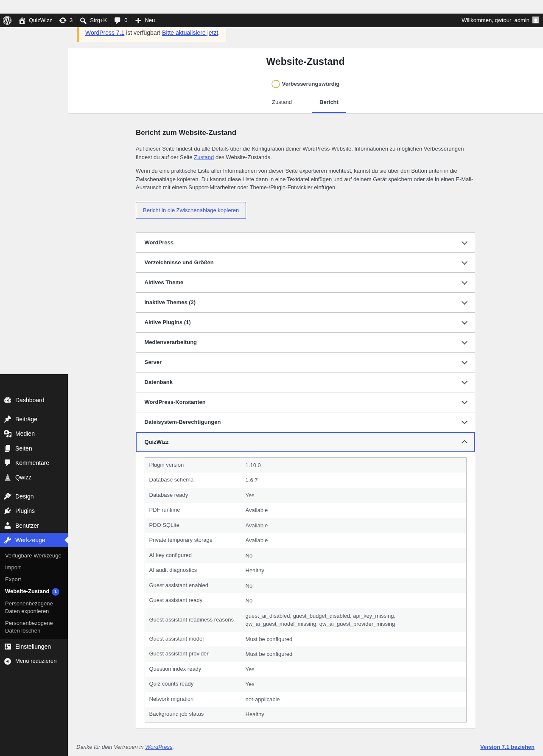Viewport: 543px width, 756px height.
Task: Click the Qwizz plugin icon
Action: [8, 477]
